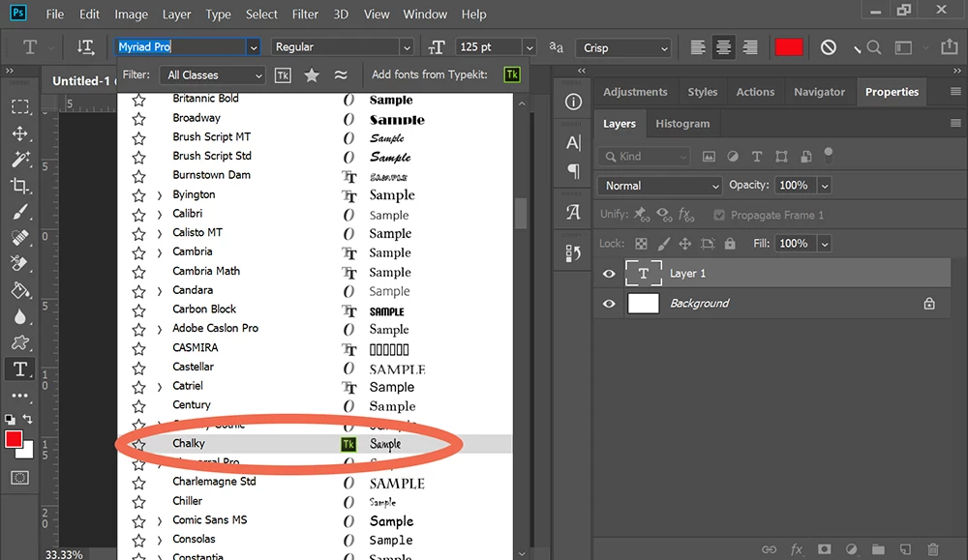Image resolution: width=968 pixels, height=560 pixels.
Task: Open the Opacity dropdown arrow
Action: [x=824, y=185]
